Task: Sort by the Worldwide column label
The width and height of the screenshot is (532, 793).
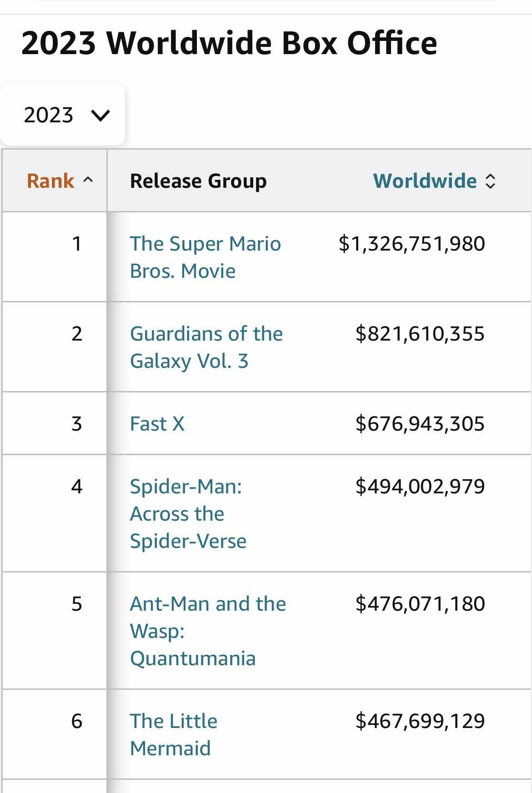Action: (x=425, y=181)
